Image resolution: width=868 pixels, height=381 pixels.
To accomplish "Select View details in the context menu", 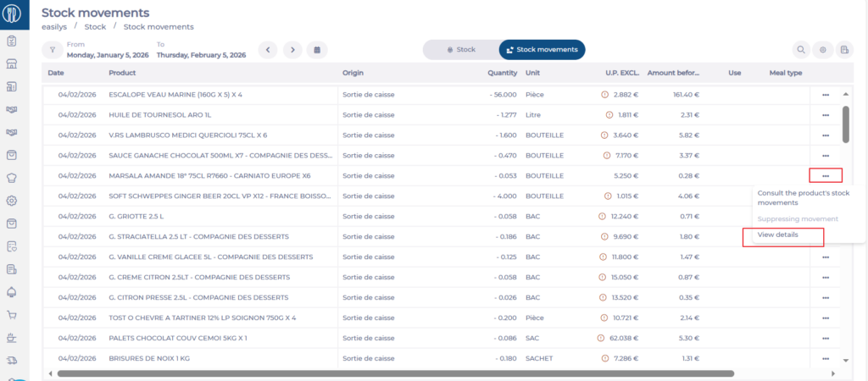I will (x=777, y=235).
